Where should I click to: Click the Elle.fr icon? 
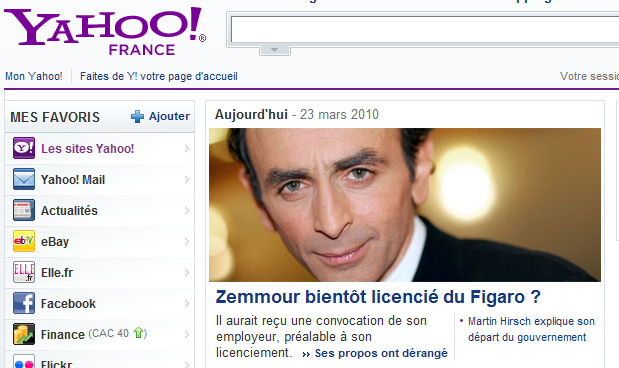pyautogui.click(x=24, y=272)
